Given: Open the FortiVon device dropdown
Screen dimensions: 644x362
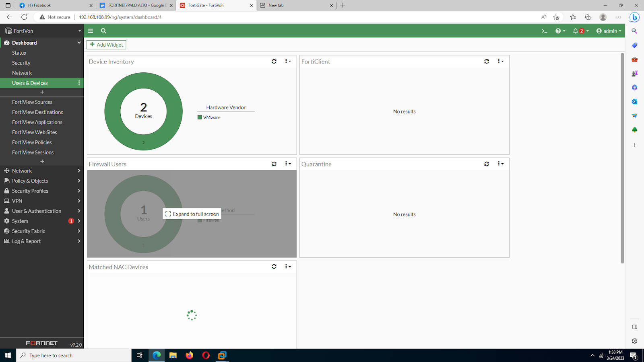Looking at the screenshot, I should 42,31.
